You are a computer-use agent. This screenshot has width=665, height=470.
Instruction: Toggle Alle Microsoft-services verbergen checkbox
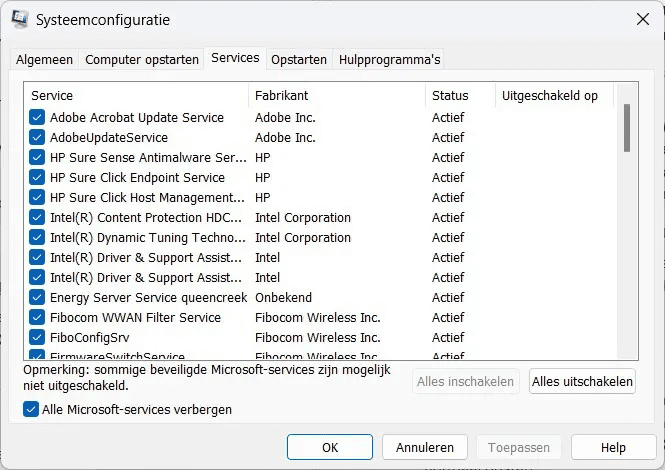[x=31, y=409]
